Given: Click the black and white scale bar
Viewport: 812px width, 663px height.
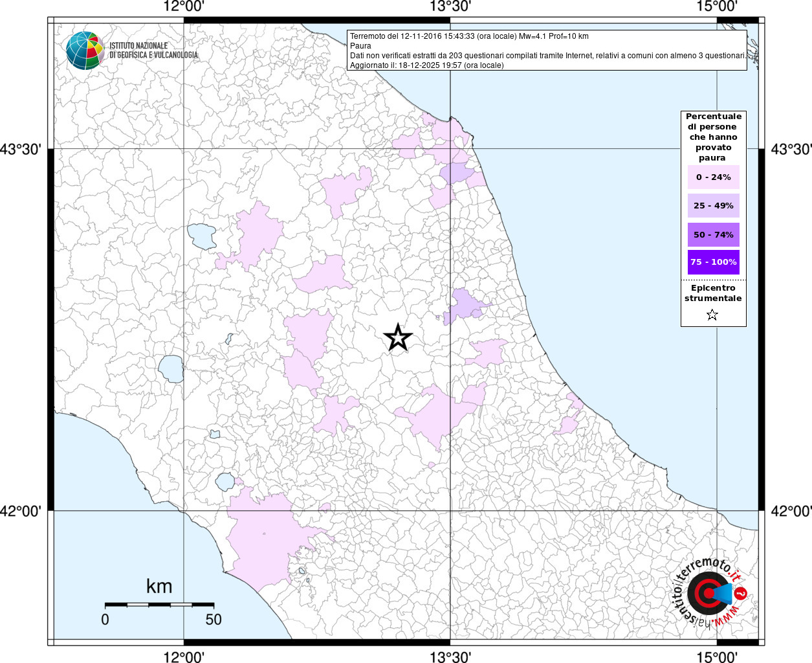Looking at the screenshot, I should (159, 605).
